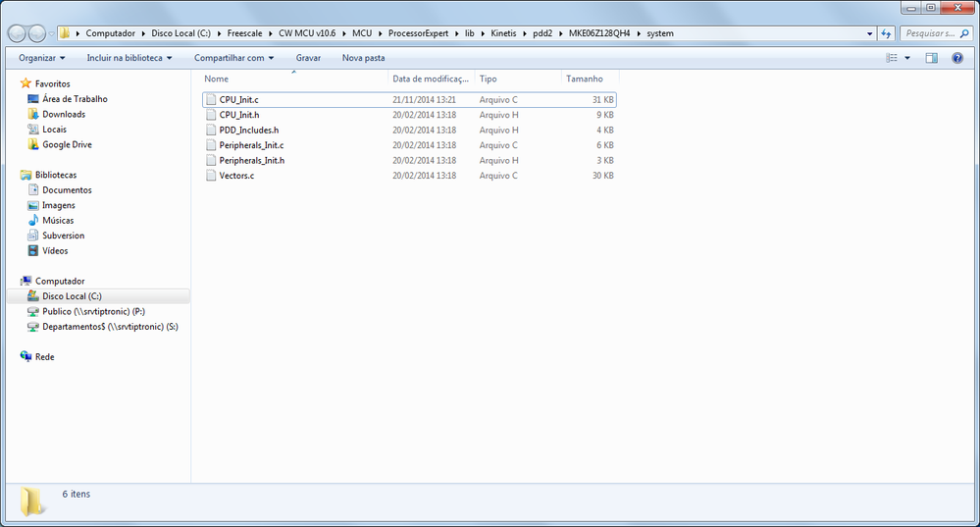Open the address bar history dropdown

pos(869,33)
